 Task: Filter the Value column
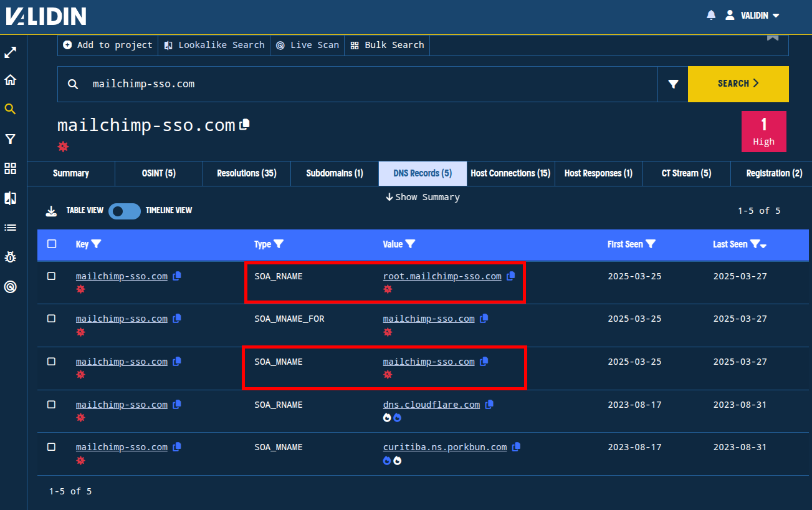point(410,244)
